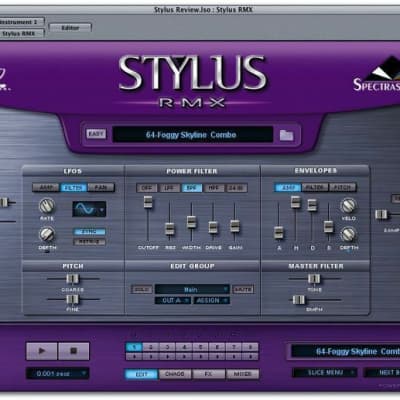Select LPF mode in Power Filter

(x=169, y=188)
